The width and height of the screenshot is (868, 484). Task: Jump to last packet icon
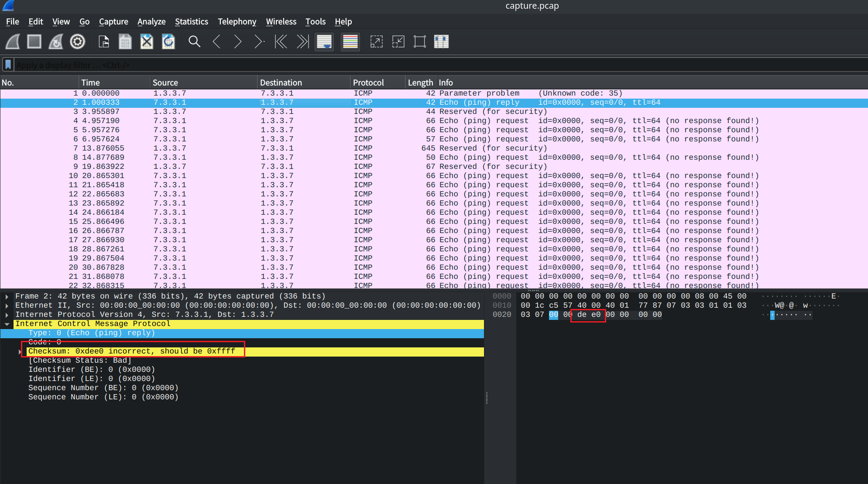click(302, 42)
